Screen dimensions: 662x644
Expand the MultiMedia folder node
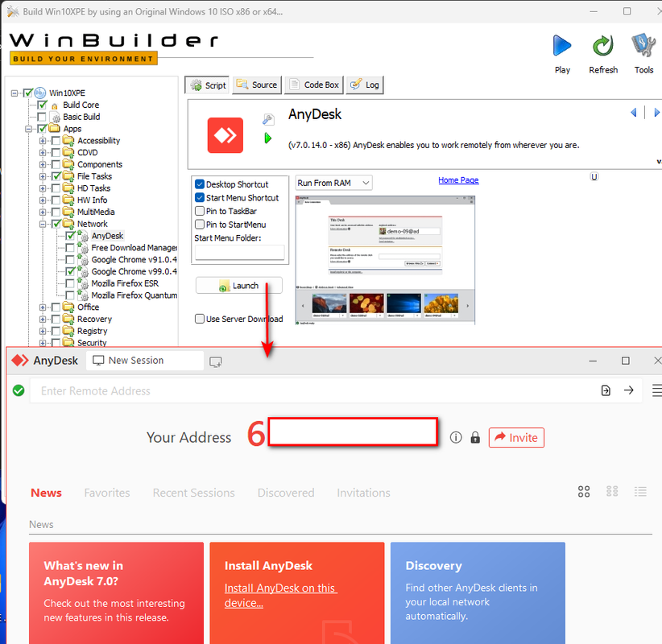click(43, 212)
